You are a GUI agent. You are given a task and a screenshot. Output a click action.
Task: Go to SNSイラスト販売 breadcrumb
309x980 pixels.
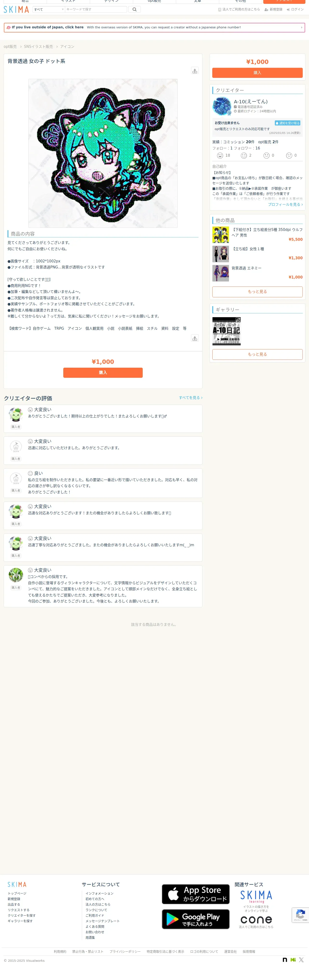click(39, 47)
